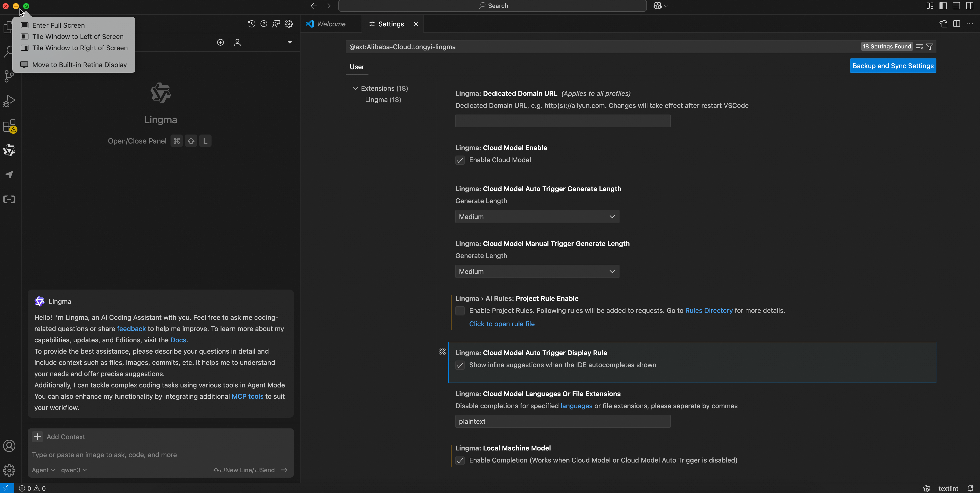980x493 pixels.
Task: Open the MCP tools link
Action: [x=247, y=396]
